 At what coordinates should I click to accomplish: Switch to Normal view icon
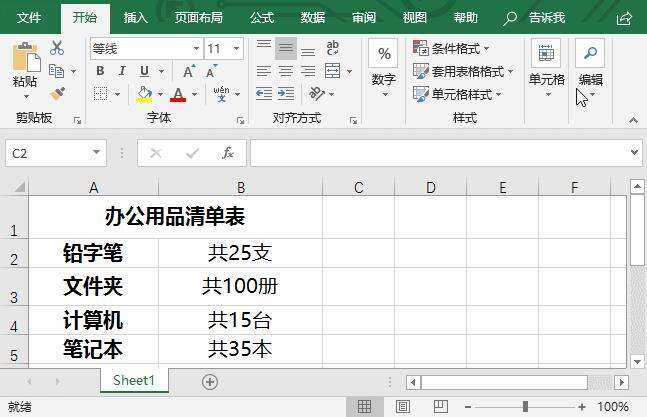pos(364,407)
